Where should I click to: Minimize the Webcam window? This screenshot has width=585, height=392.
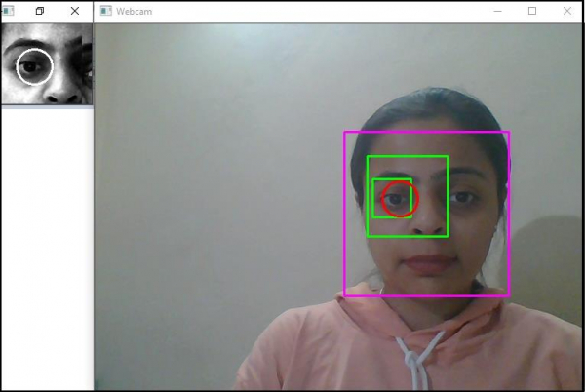pos(497,11)
